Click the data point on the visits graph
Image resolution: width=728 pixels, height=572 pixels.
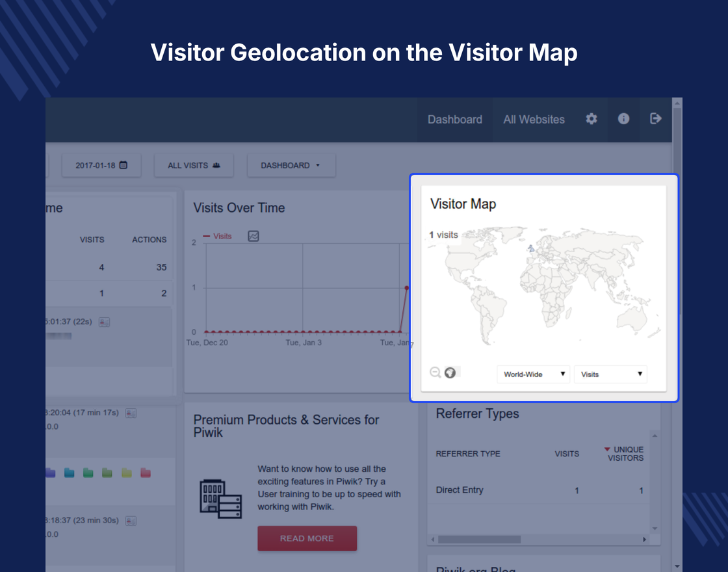406,288
